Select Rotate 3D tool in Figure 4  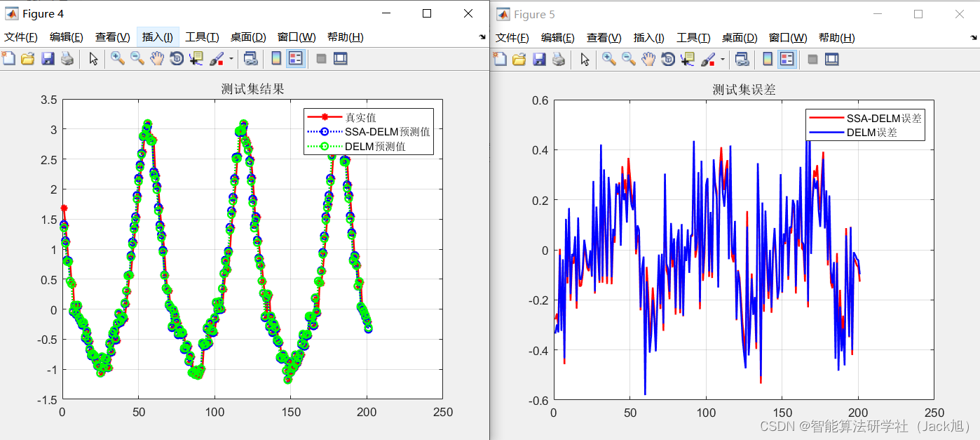(177, 59)
